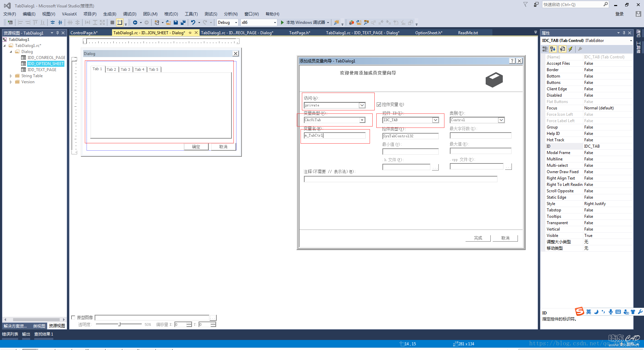Screen dimensions: 644x350
Task: Click the Sogou microphone voice icon
Action: pos(611,312)
